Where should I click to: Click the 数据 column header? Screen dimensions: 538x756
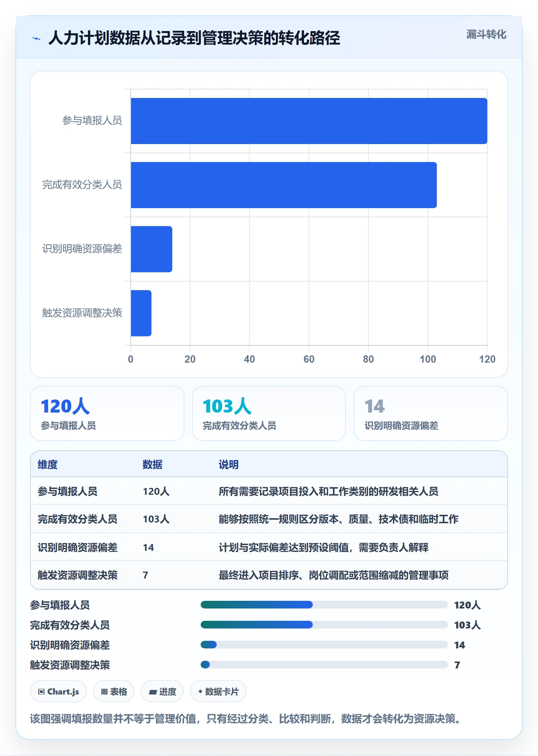153,464
